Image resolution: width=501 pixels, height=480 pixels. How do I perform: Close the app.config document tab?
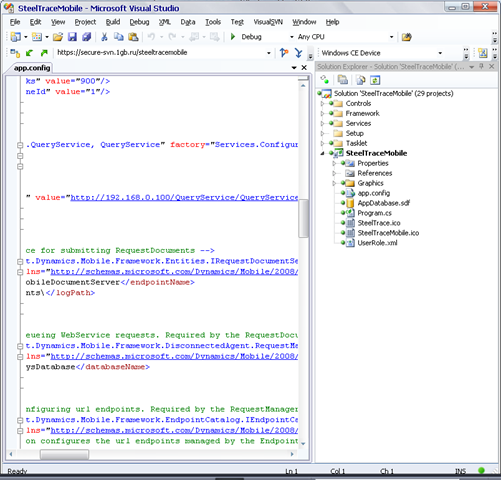click(x=304, y=68)
